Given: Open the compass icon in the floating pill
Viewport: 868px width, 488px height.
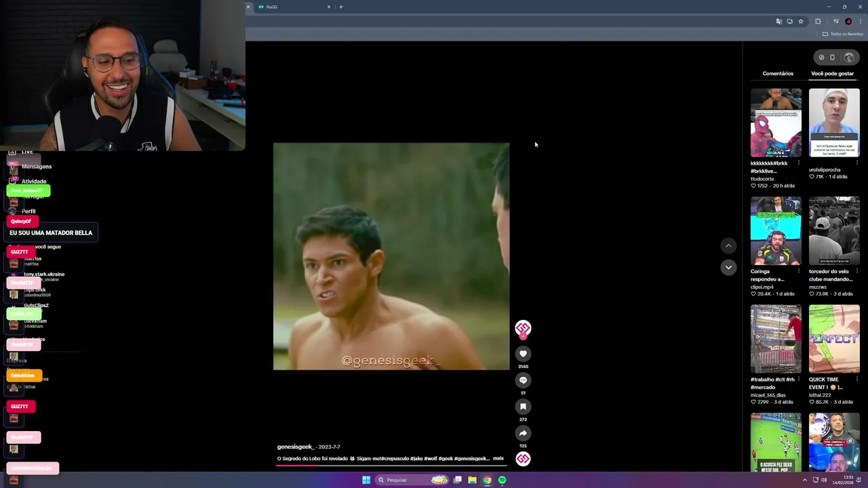Looking at the screenshot, I should pyautogui.click(x=821, y=58).
